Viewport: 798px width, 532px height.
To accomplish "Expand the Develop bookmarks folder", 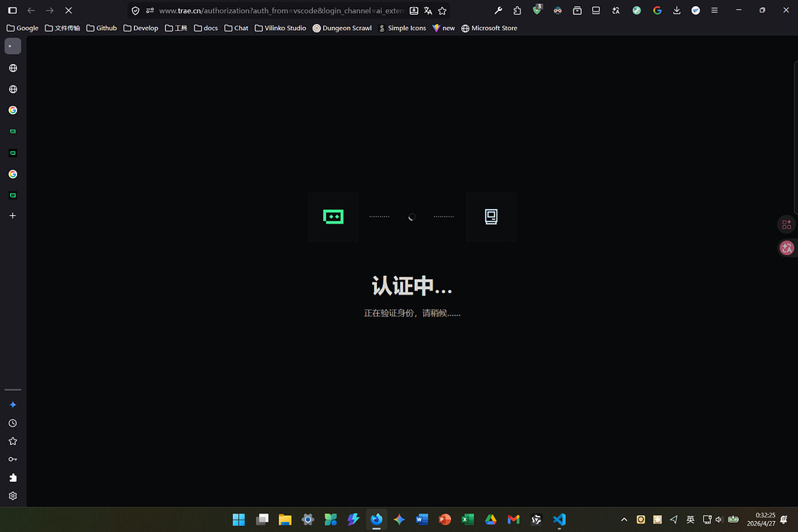I will click(x=141, y=28).
